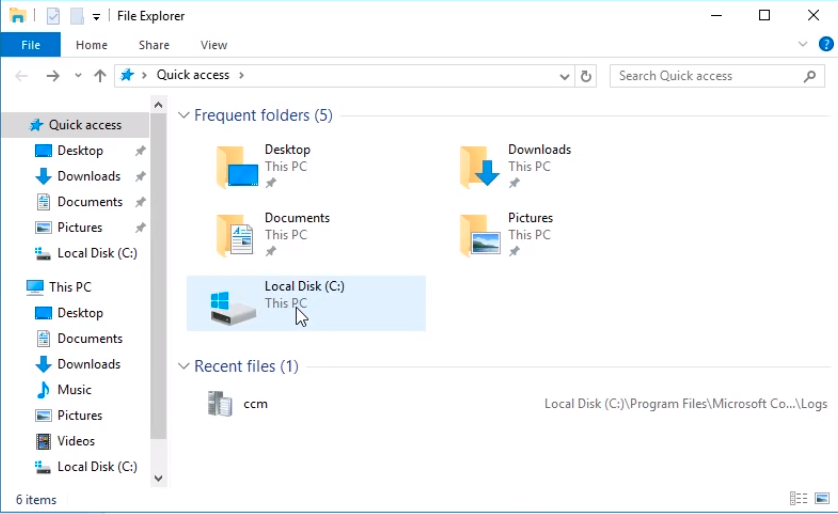The height and width of the screenshot is (514, 838).
Task: Click the search magnifier icon
Action: click(x=810, y=76)
